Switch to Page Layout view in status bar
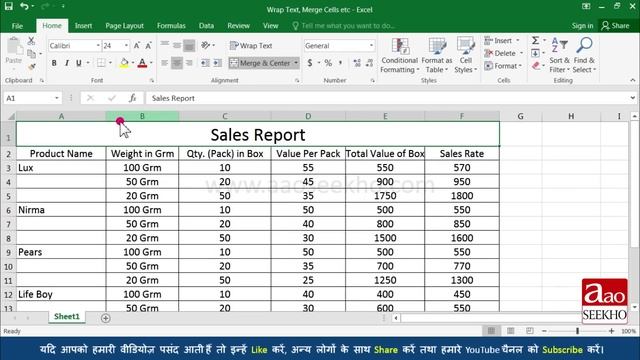Image resolution: width=640 pixels, height=360 pixels. pos(510,331)
